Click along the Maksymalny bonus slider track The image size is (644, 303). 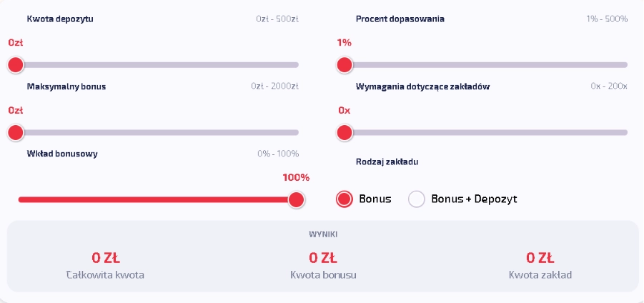tap(157, 132)
